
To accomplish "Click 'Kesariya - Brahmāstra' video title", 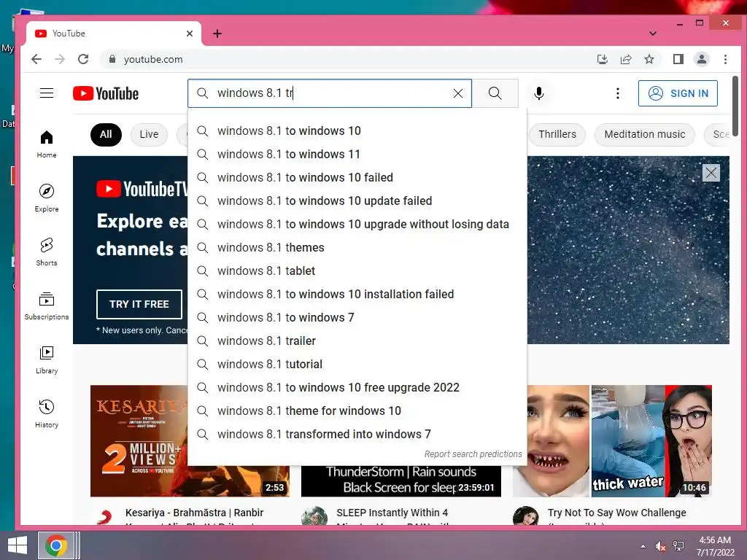I will click(x=194, y=513).
